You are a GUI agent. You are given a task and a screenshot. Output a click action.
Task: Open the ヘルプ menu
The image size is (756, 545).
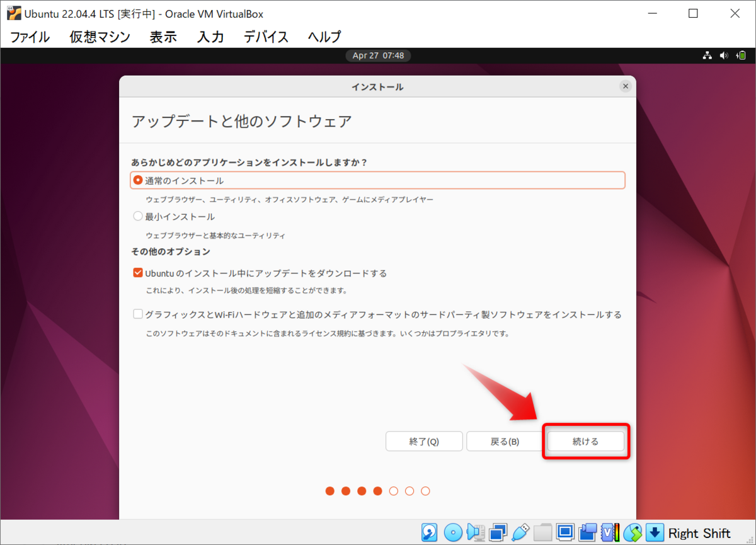click(324, 37)
